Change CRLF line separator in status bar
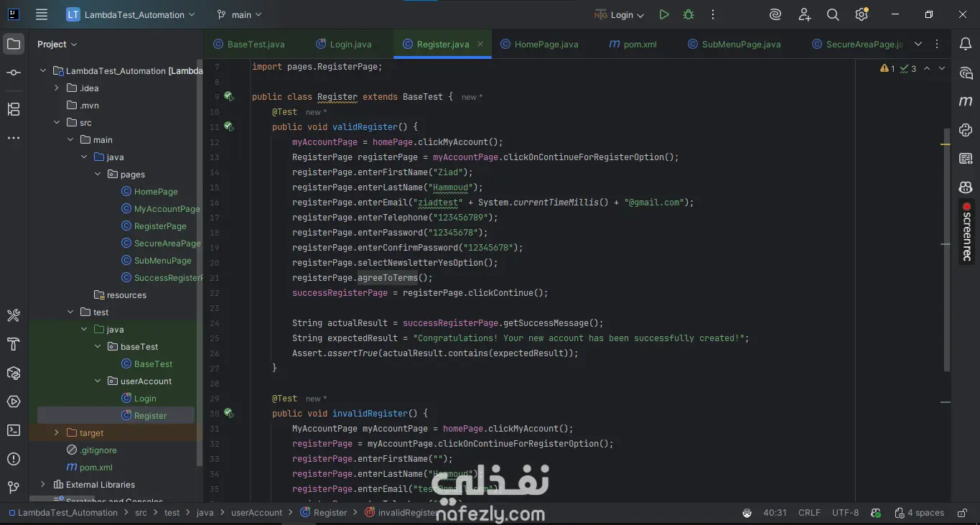This screenshot has height=525, width=980. tap(809, 513)
